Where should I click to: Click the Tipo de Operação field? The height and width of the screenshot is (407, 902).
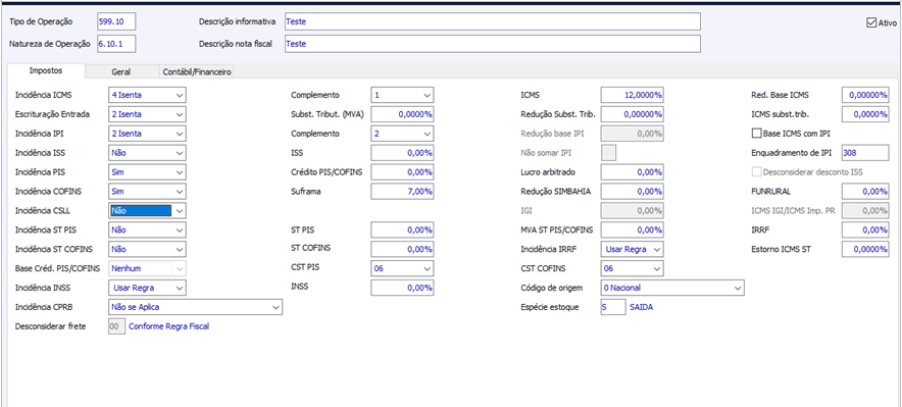click(x=116, y=22)
